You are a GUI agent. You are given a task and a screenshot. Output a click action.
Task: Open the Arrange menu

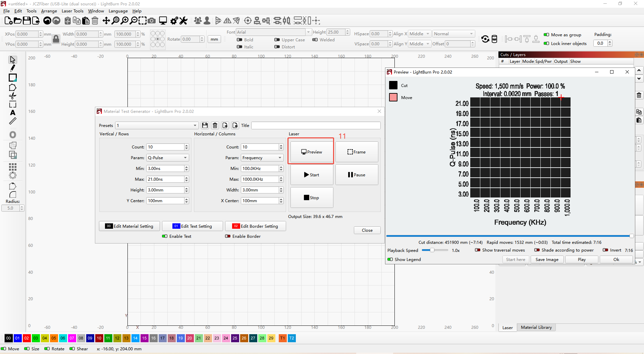click(49, 11)
